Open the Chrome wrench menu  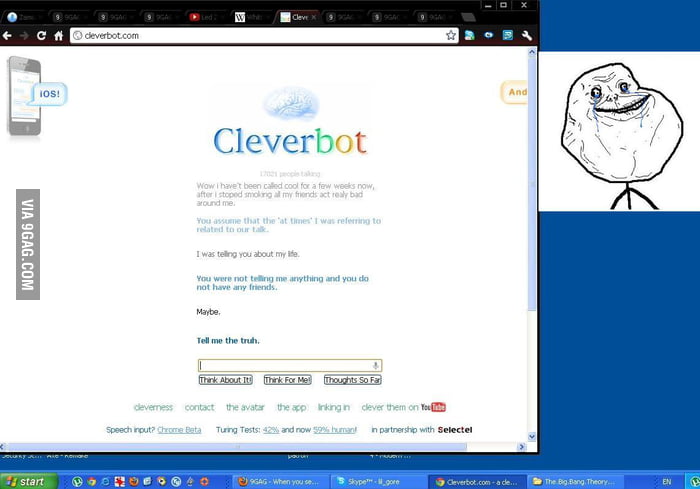click(527, 35)
